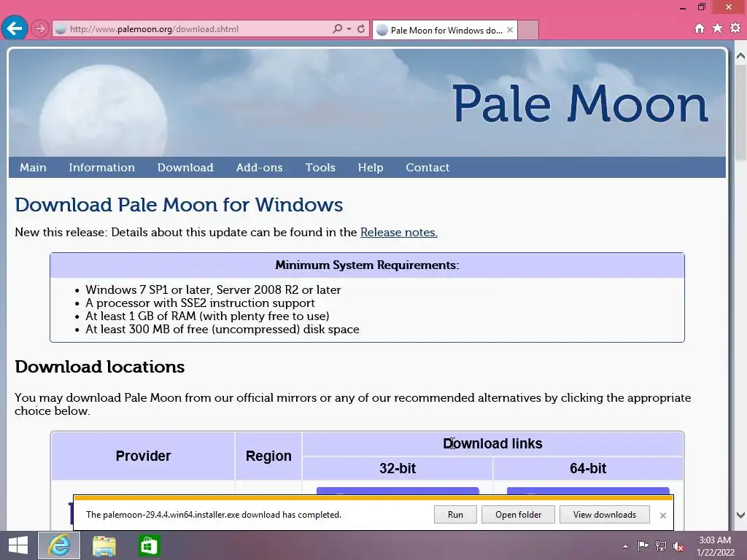The image size is (747, 560).
Task: Click the network tray icon
Action: (661, 545)
